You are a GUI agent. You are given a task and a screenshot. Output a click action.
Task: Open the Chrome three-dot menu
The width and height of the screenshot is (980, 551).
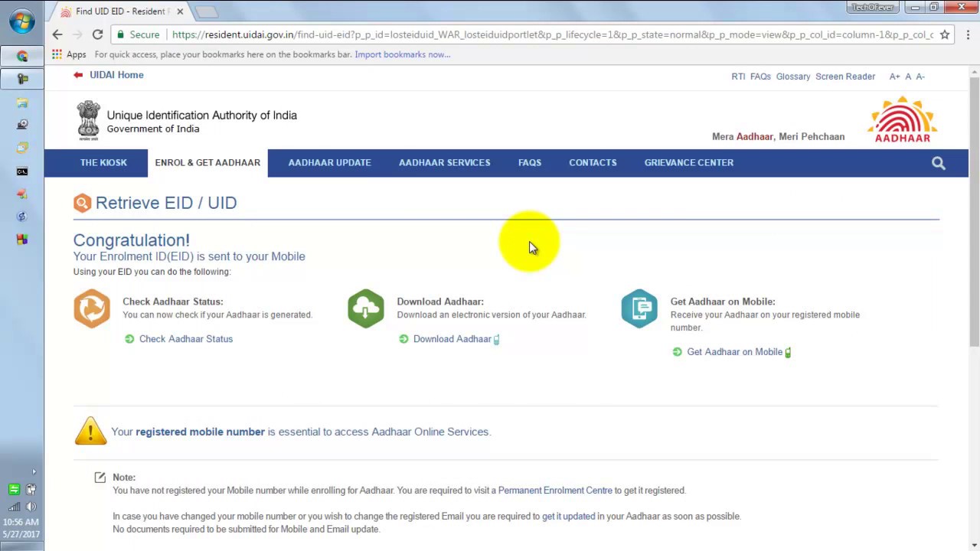pos(968,34)
